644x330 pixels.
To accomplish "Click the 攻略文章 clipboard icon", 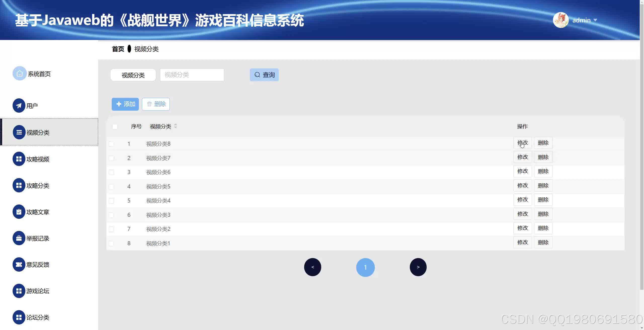I will pyautogui.click(x=19, y=212).
